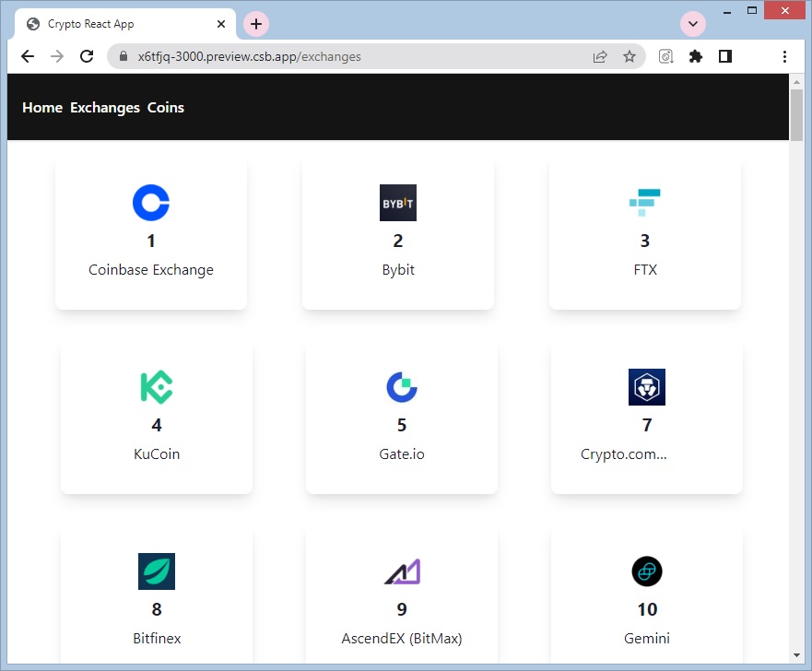Screen dimensions: 812x671
Task: Go back to the previous page
Action: tap(28, 56)
